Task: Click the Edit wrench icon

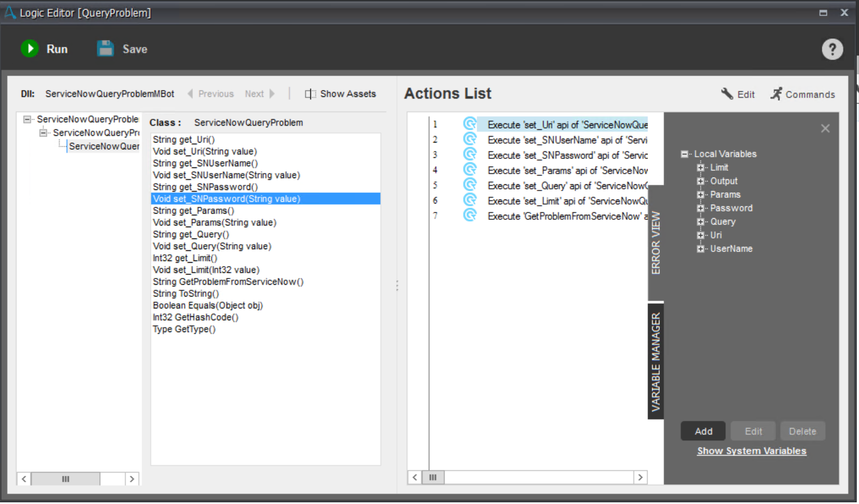Action: click(727, 94)
